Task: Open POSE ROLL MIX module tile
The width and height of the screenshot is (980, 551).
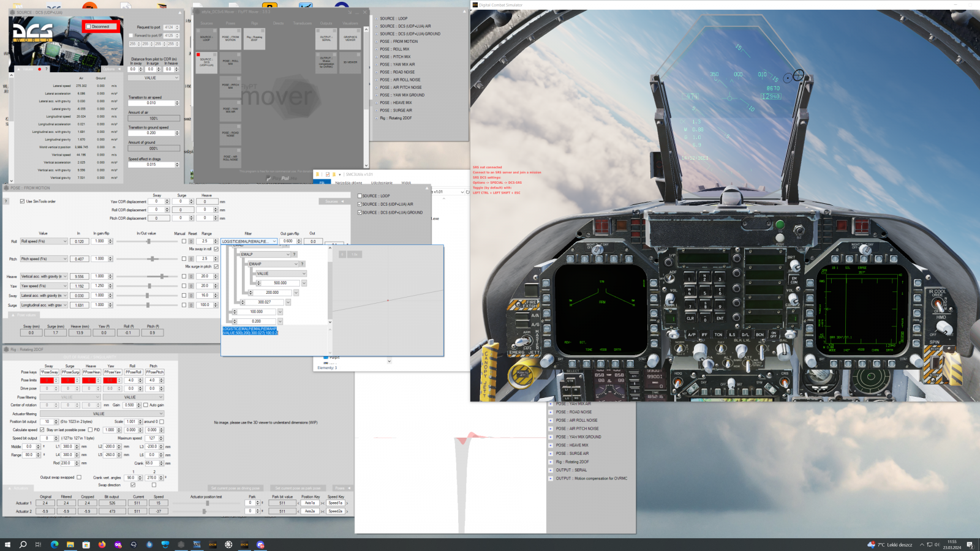Action: (230, 62)
